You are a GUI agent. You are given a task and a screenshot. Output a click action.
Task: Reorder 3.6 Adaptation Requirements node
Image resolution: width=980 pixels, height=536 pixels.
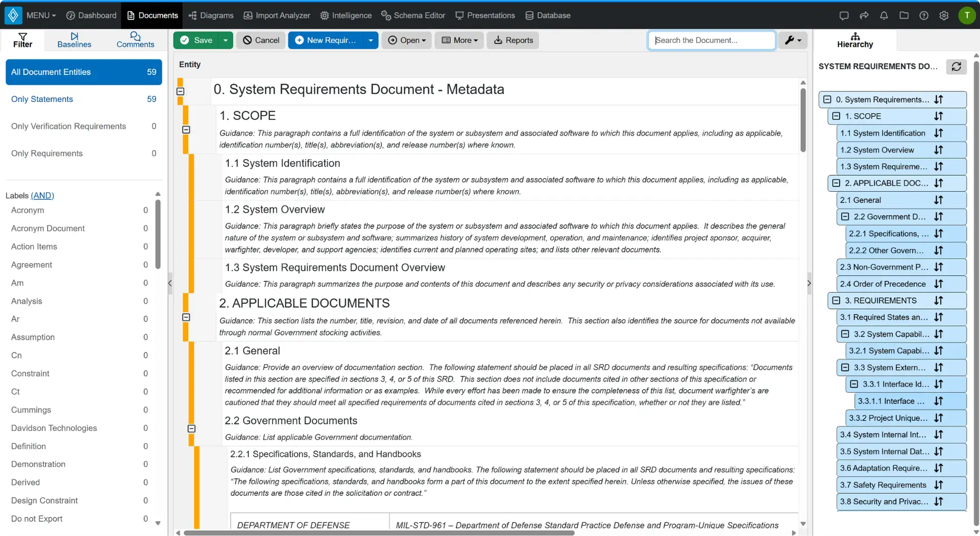click(x=939, y=468)
